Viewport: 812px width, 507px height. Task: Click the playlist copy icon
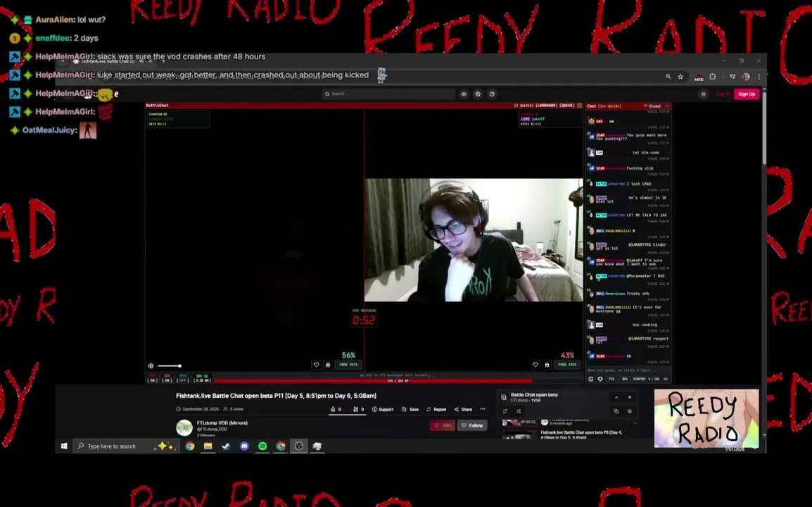(616, 411)
